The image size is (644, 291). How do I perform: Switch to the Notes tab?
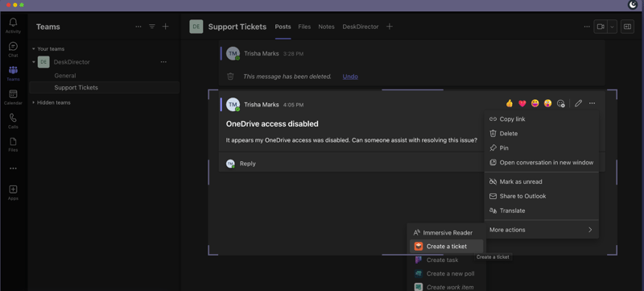(x=327, y=27)
